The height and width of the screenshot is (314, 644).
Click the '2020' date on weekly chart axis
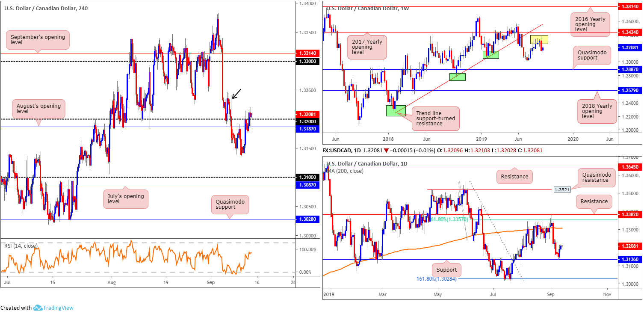tap(573, 139)
